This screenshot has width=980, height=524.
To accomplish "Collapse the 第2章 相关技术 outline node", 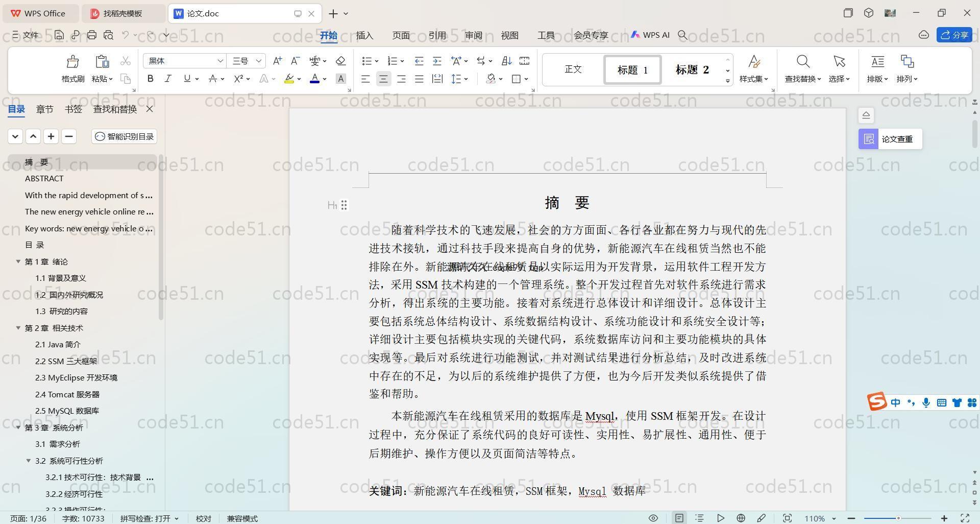I will pos(18,328).
